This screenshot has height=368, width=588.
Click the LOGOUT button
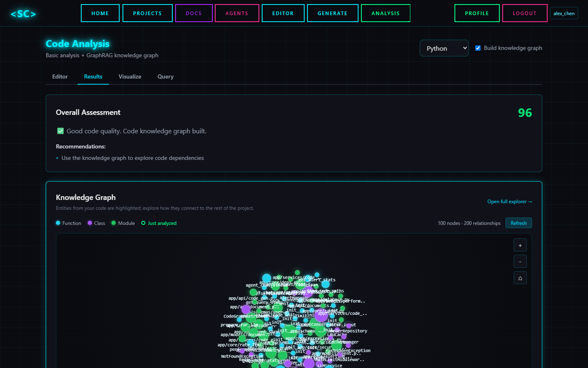pyautogui.click(x=525, y=13)
